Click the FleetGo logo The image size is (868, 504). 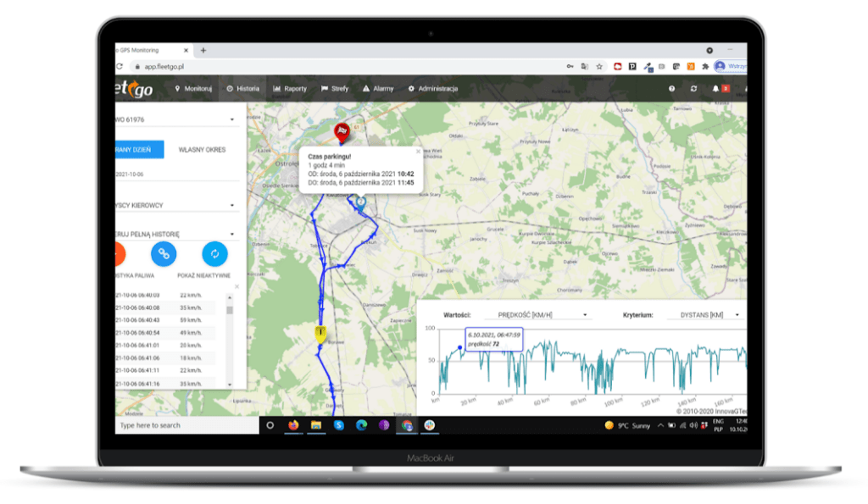tap(134, 89)
